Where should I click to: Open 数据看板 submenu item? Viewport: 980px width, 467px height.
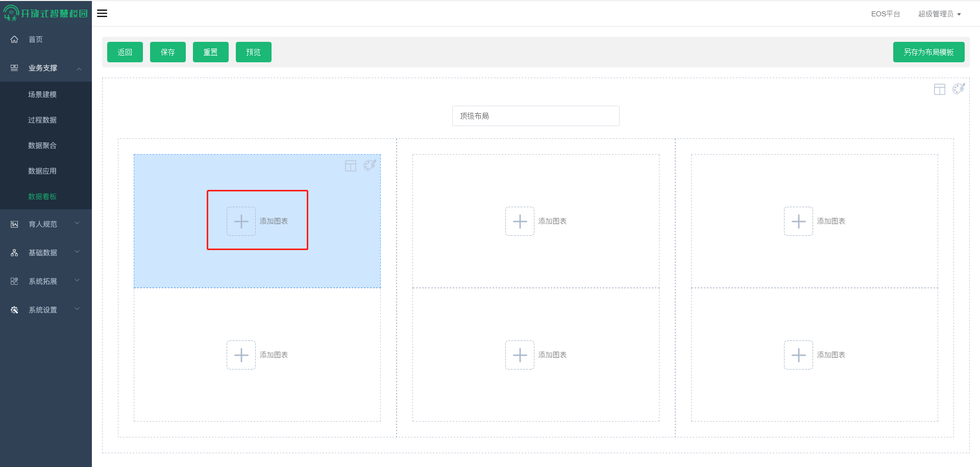pyautogui.click(x=42, y=196)
